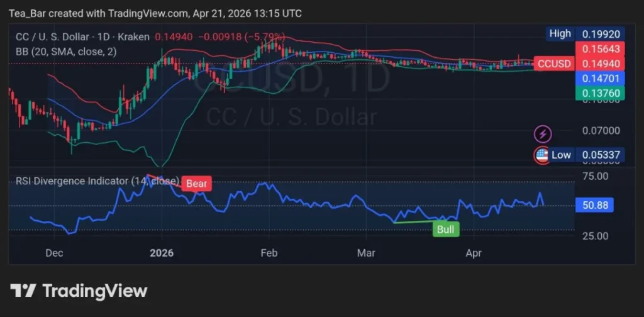
Task: Click the blue 0.14701 price tag
Action: click(x=593, y=79)
